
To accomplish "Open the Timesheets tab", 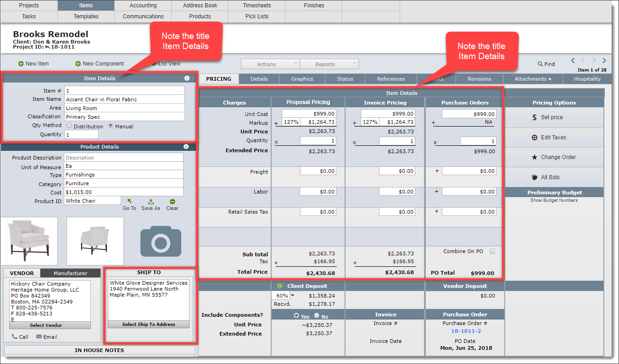I will tap(257, 6).
